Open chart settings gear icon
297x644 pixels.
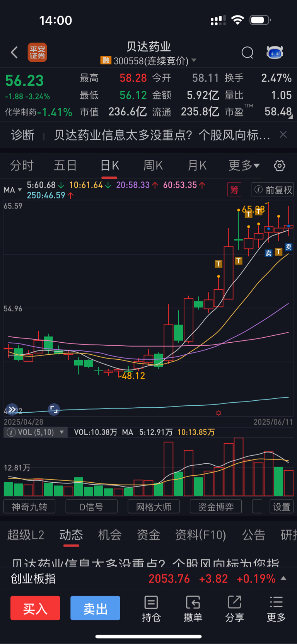coord(279,166)
